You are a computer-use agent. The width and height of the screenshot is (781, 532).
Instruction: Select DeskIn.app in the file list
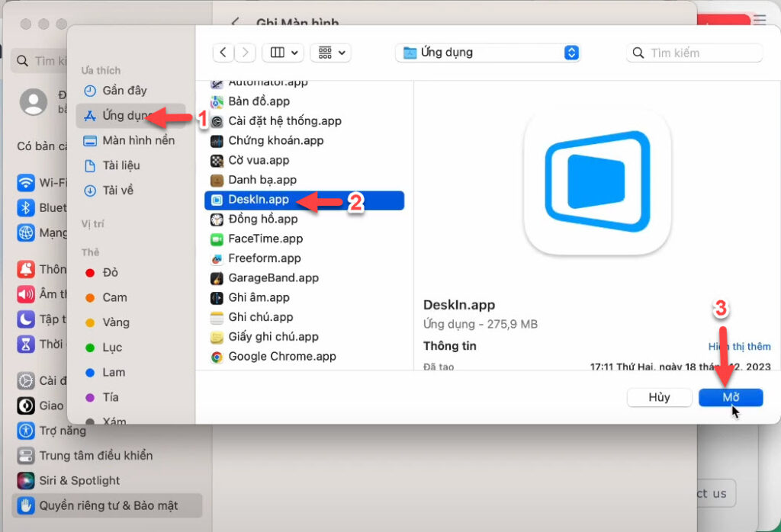(x=259, y=200)
